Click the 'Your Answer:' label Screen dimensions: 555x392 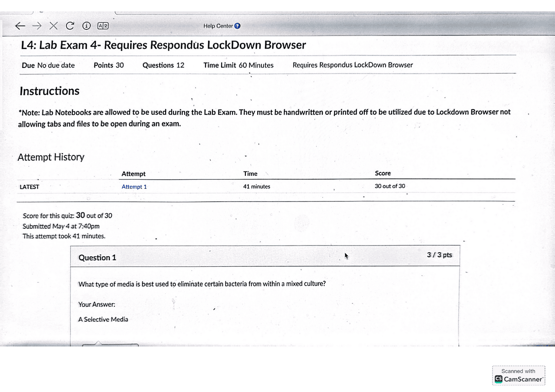click(97, 305)
